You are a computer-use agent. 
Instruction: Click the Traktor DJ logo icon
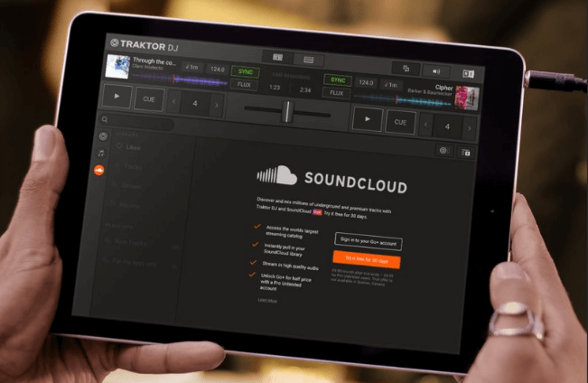pyautogui.click(x=115, y=43)
